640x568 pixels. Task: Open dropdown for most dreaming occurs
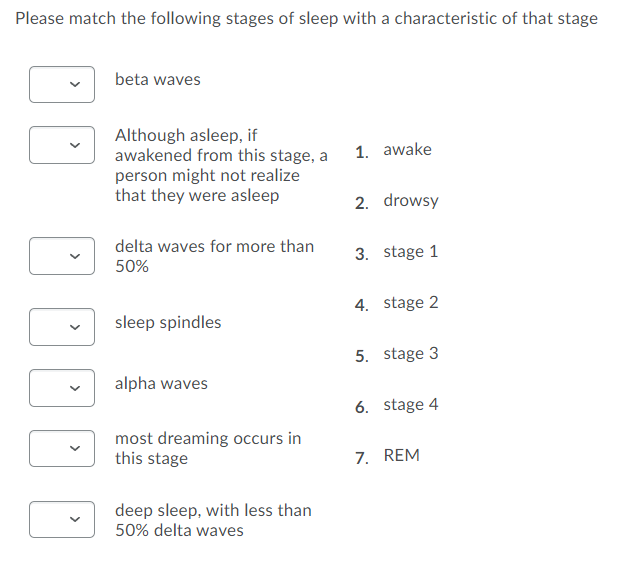tap(61, 449)
